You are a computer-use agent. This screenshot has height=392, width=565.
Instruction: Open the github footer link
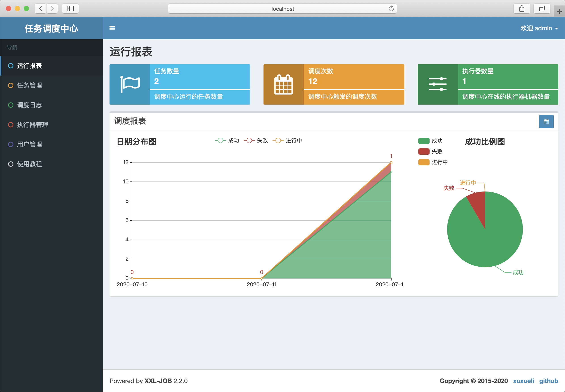(x=548, y=381)
